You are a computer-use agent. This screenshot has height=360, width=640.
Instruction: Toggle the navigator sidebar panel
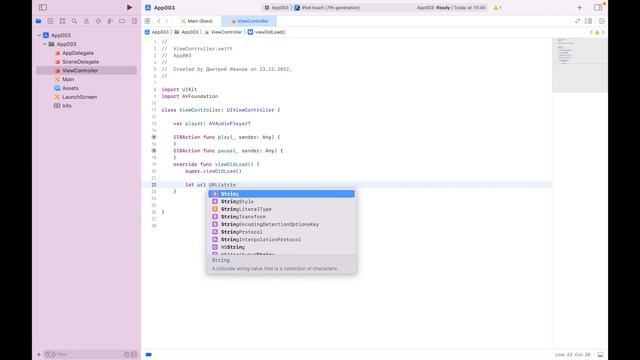point(43,7)
